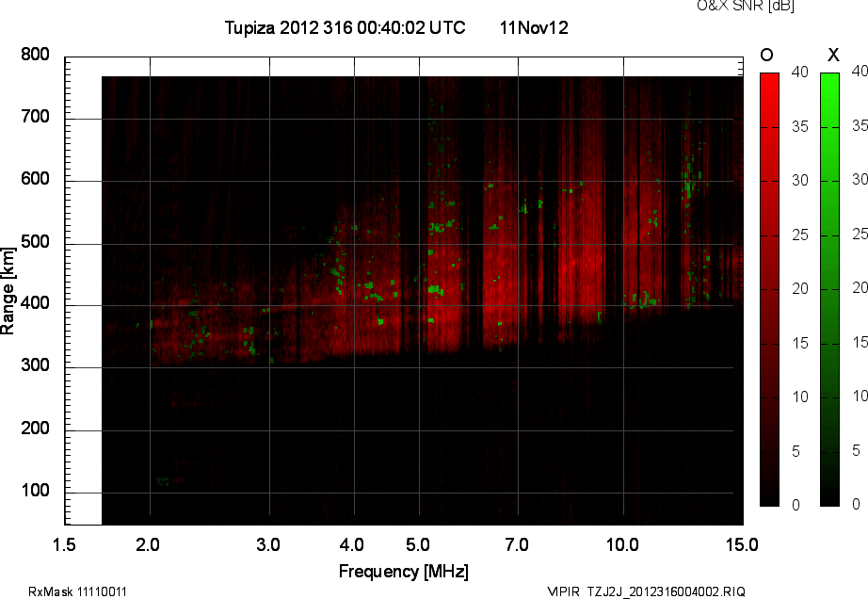Click the 2.0 frequency tick label

coord(148,544)
